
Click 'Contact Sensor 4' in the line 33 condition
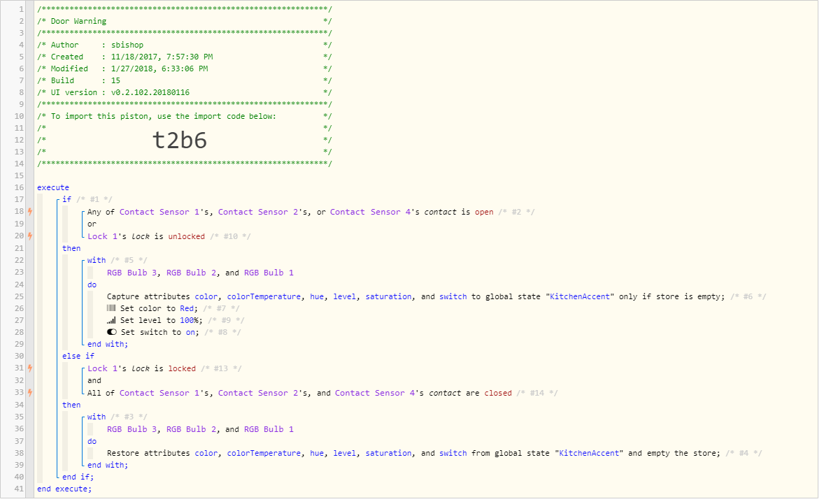[375, 394]
